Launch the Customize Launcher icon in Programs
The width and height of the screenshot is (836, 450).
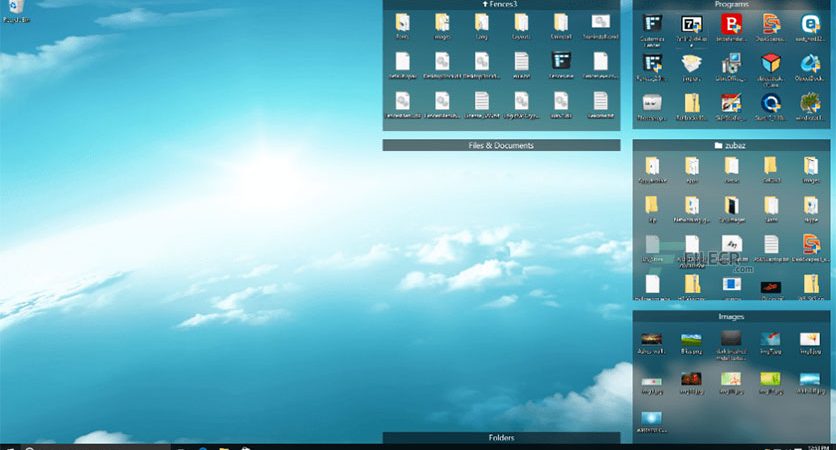pyautogui.click(x=652, y=29)
